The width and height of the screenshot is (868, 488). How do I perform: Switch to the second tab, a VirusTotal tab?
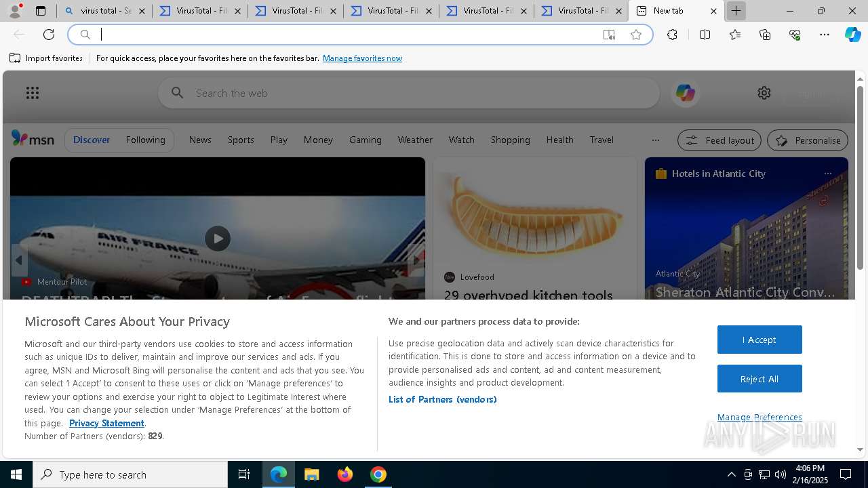pos(200,11)
